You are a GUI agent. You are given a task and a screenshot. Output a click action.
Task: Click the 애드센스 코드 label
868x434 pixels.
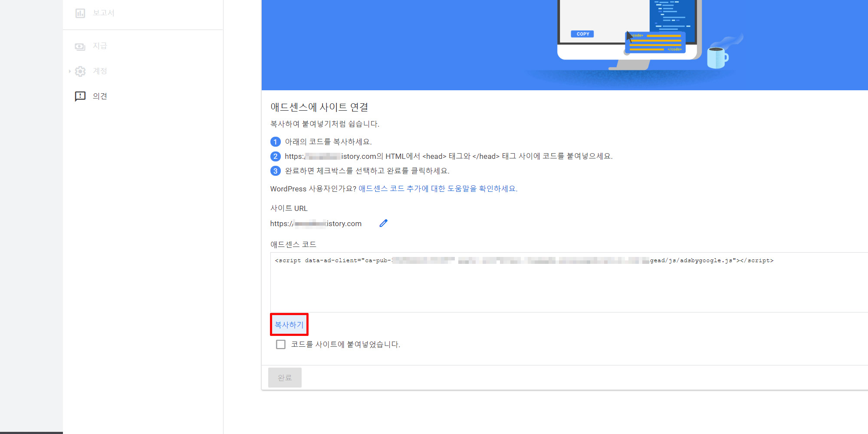tap(293, 244)
